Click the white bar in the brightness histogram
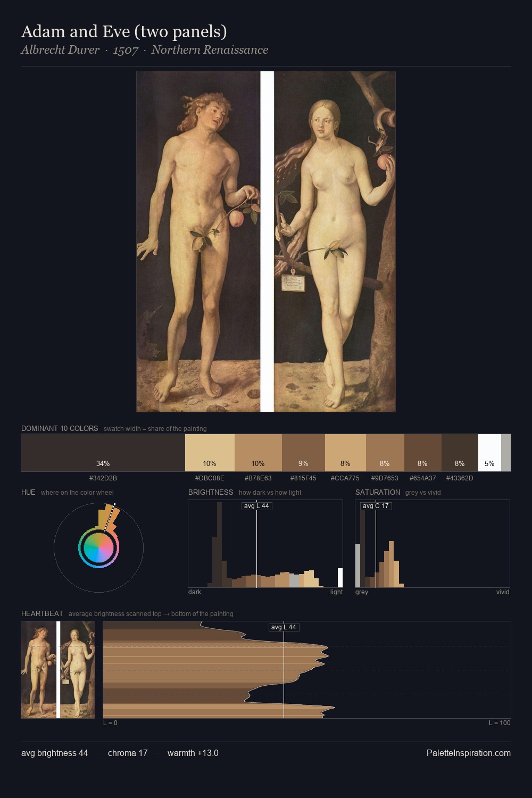Screen dimensions: 532x798 (340, 578)
